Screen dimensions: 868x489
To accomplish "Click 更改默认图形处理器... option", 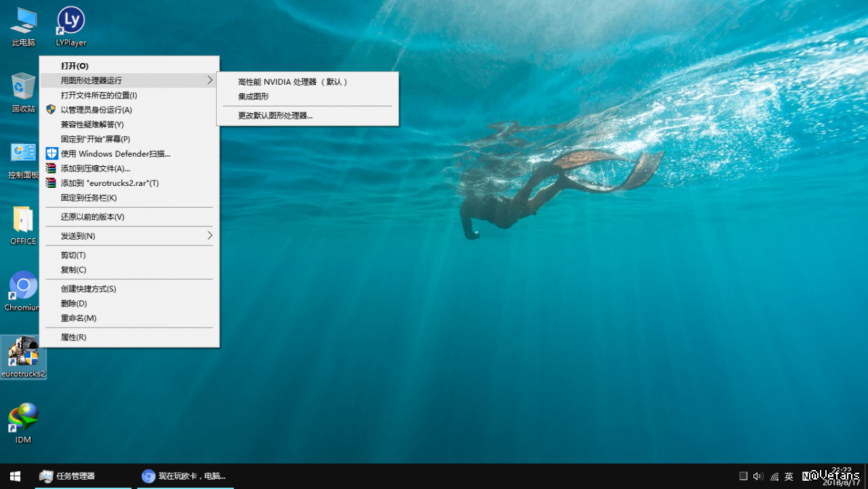I will click(x=275, y=116).
